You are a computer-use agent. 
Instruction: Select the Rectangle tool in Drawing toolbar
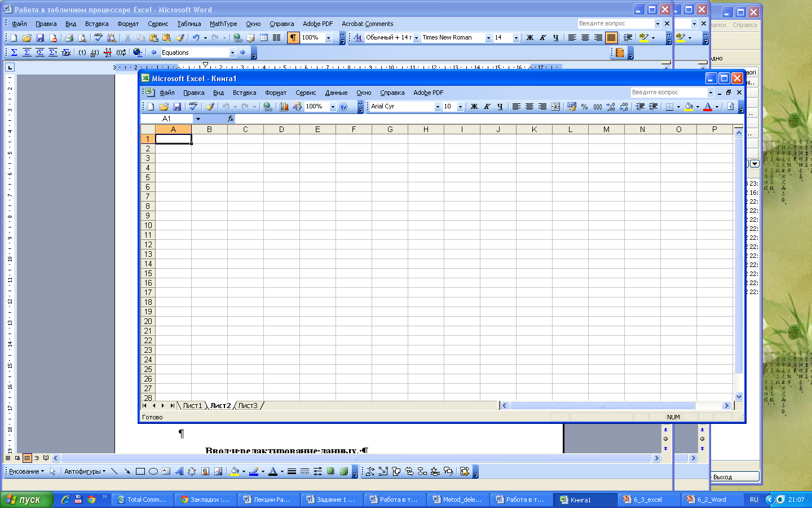tap(140, 471)
